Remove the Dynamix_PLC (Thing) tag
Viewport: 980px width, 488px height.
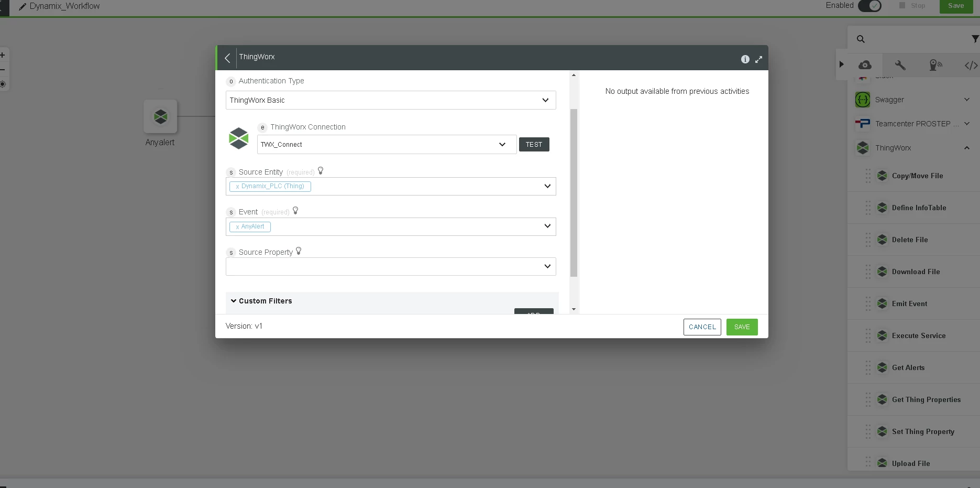237,187
